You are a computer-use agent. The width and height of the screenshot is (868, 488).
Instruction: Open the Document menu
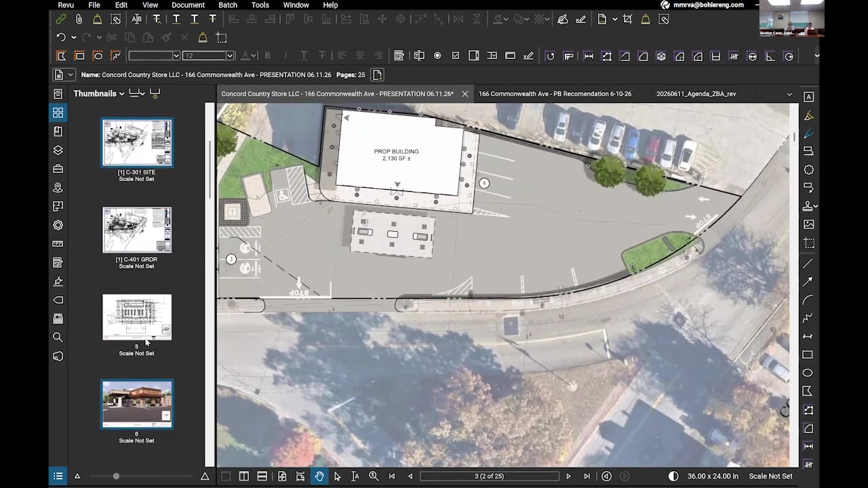[x=188, y=5]
